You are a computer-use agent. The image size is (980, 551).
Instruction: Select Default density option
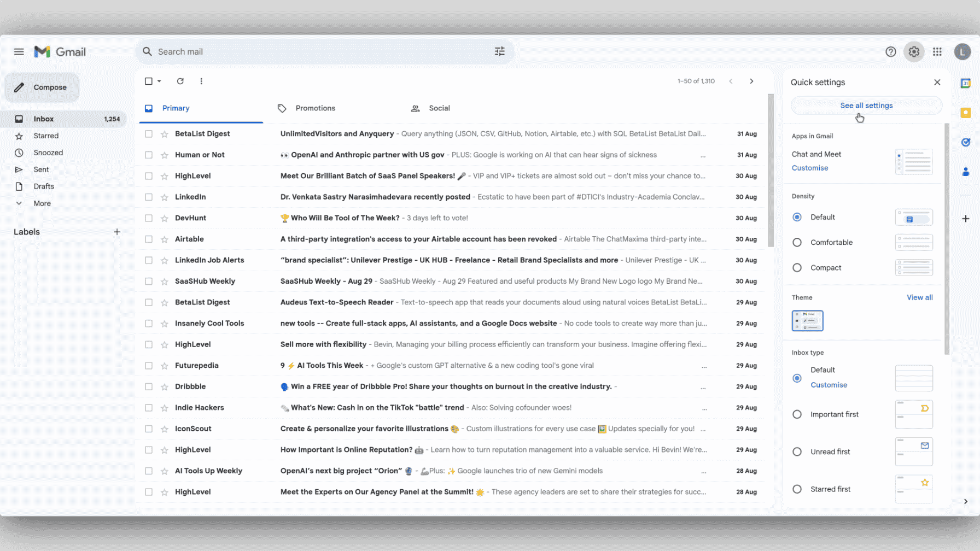797,217
